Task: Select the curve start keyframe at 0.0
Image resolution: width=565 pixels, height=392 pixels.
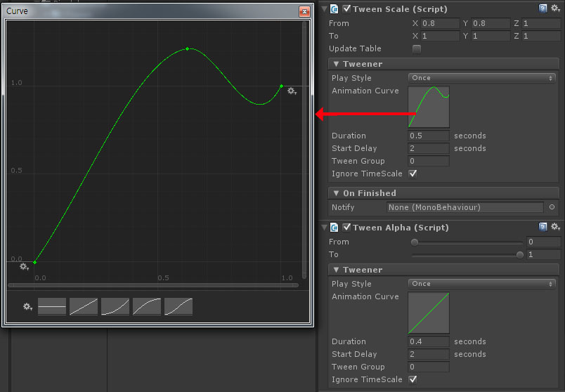Action: pos(34,262)
